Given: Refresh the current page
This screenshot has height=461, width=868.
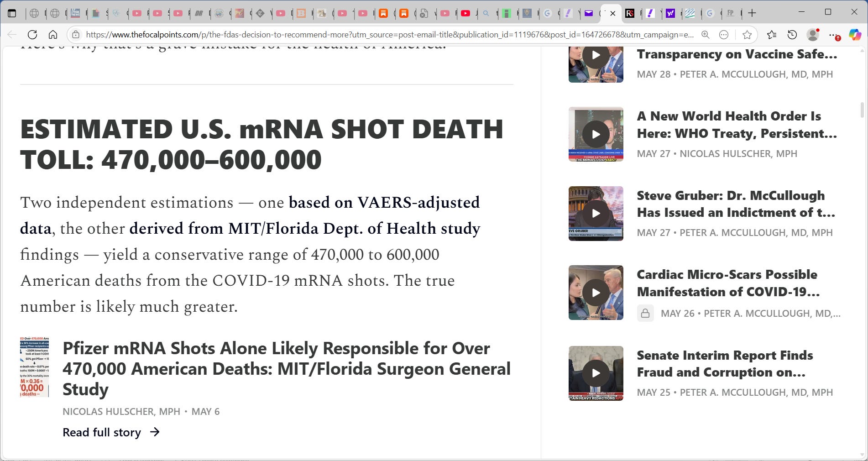Looking at the screenshot, I should click(32, 35).
